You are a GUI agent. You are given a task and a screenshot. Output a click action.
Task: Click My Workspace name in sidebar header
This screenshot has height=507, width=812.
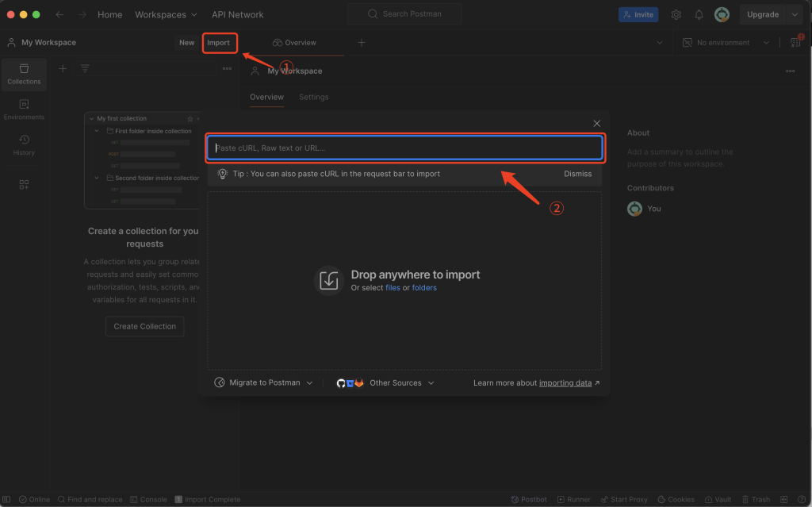tap(48, 43)
